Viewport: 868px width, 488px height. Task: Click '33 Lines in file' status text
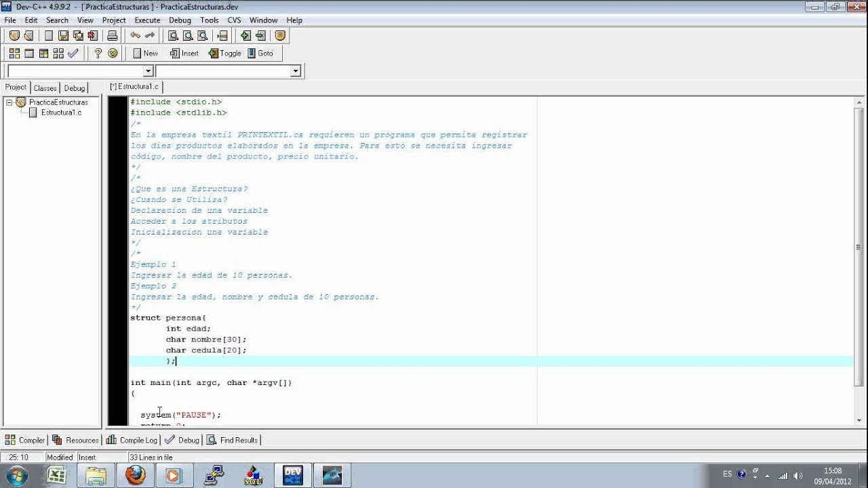pyautogui.click(x=151, y=457)
